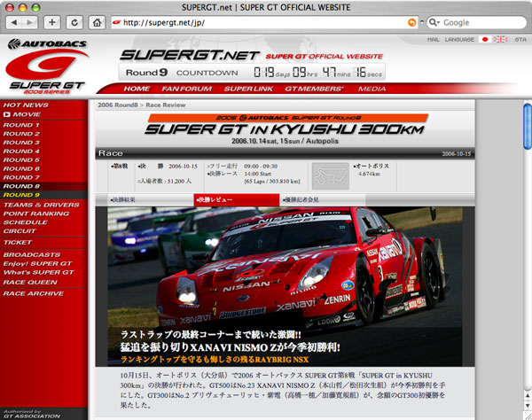Viewport: 532px width, 420px height.
Task: Select ROUND 1 in sidebar
Action: [x=21, y=125]
